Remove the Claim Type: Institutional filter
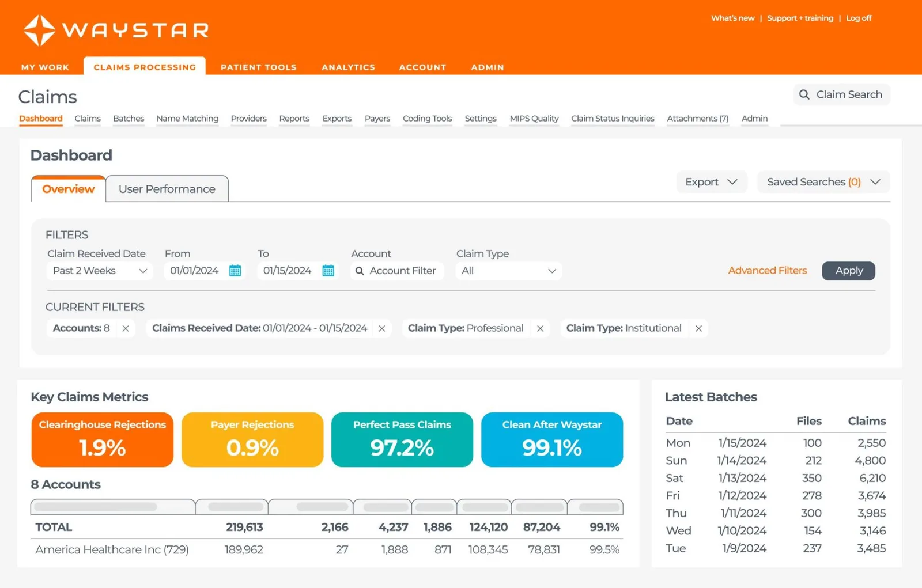 [x=698, y=328]
